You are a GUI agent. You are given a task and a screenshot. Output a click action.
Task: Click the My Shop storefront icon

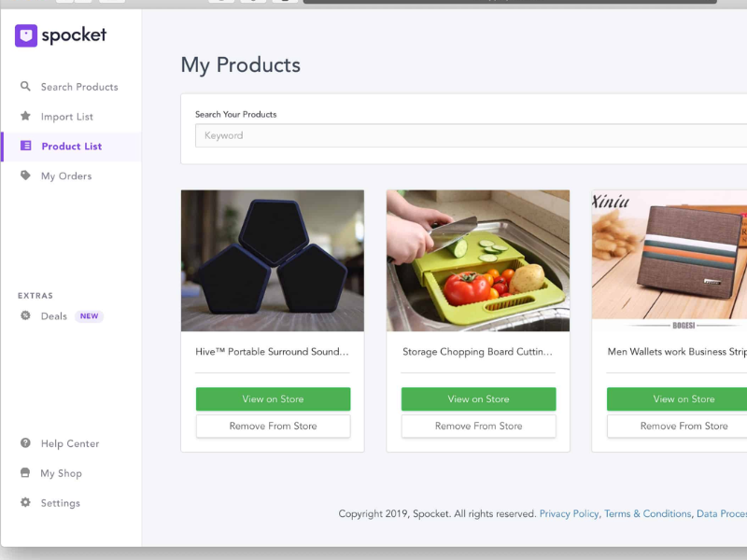25,472
